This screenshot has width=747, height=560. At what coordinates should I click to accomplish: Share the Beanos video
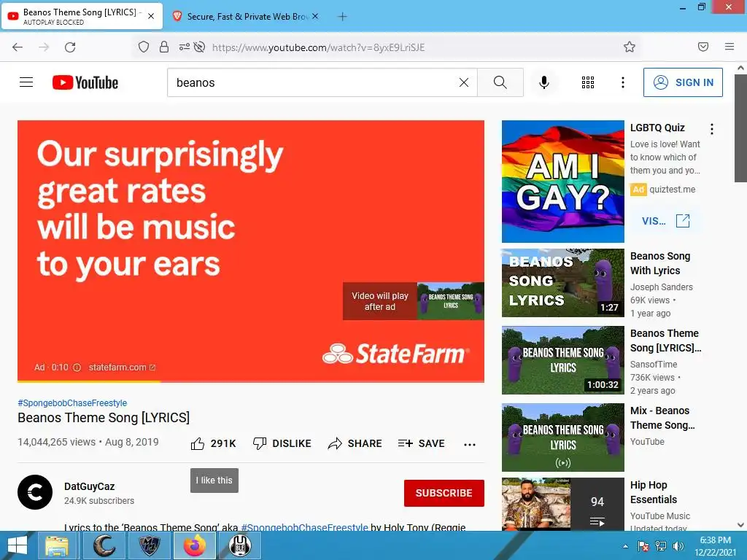click(x=355, y=443)
